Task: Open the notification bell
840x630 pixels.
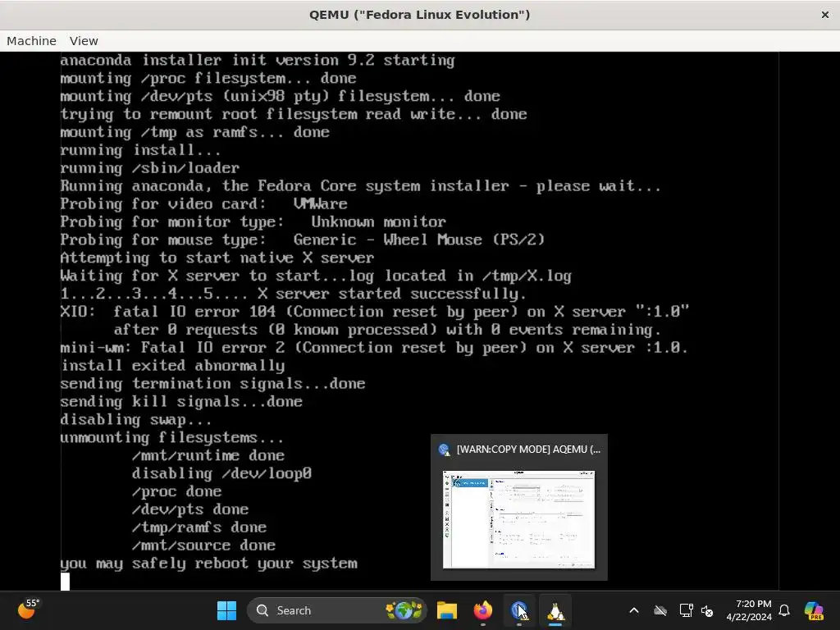Action: [784, 610]
